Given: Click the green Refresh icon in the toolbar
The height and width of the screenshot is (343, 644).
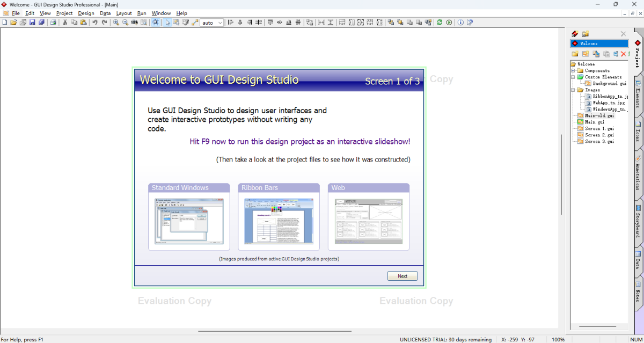Looking at the screenshot, I should [440, 23].
